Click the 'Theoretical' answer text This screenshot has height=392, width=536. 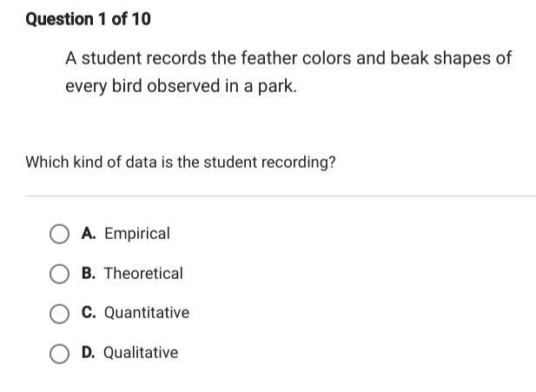pos(143,274)
